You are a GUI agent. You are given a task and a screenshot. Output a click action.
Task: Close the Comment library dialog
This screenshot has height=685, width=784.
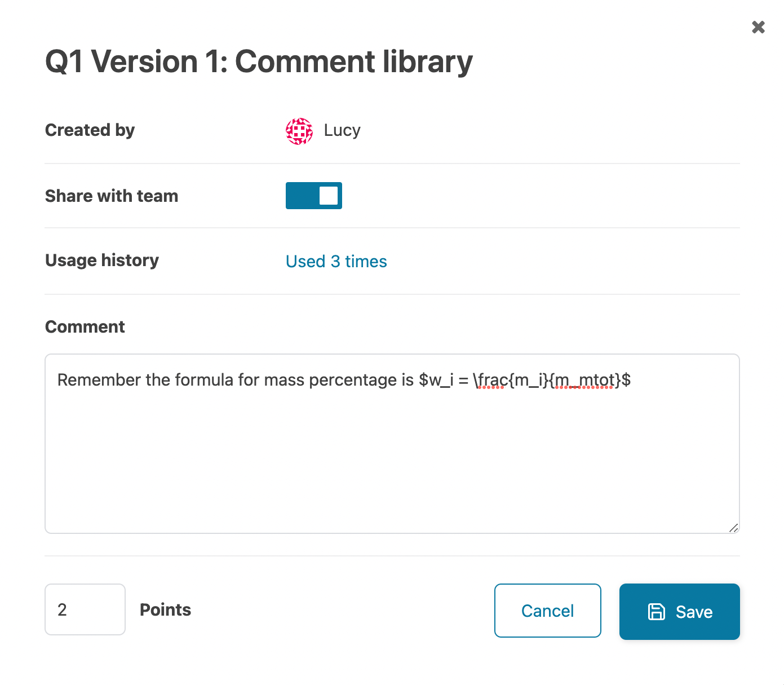(758, 27)
